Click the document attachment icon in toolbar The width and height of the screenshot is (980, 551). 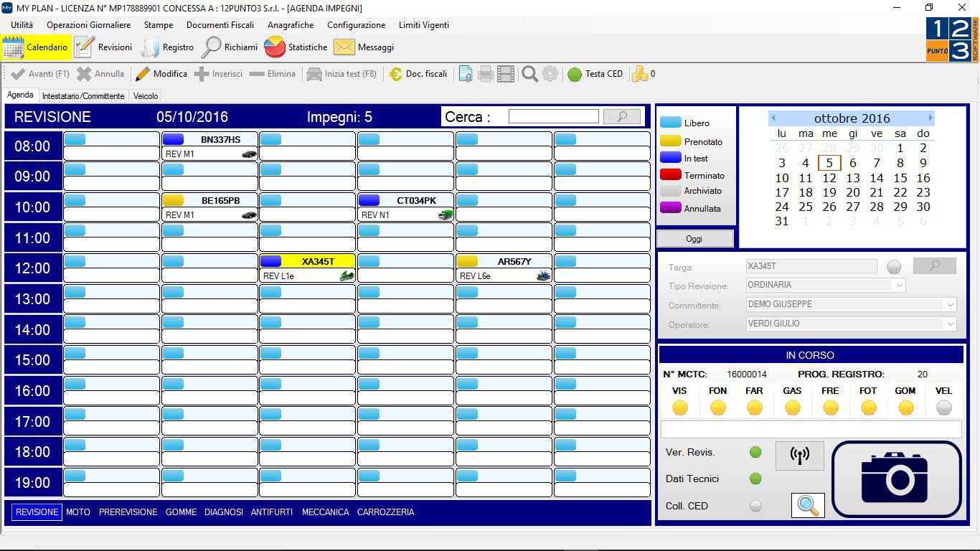(466, 74)
